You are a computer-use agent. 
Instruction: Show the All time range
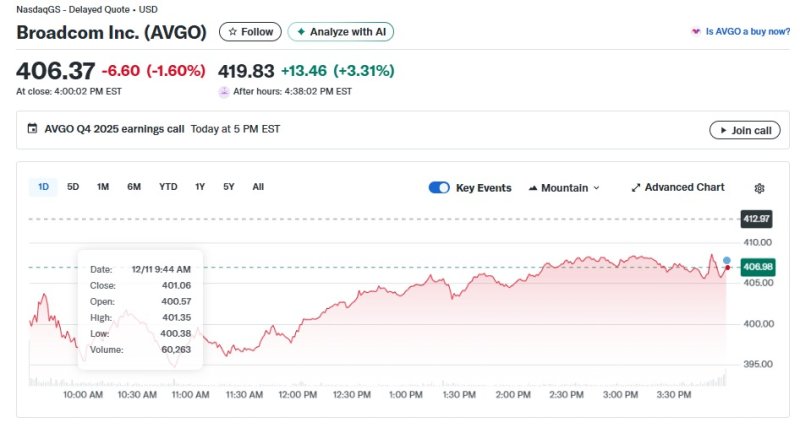click(x=258, y=187)
